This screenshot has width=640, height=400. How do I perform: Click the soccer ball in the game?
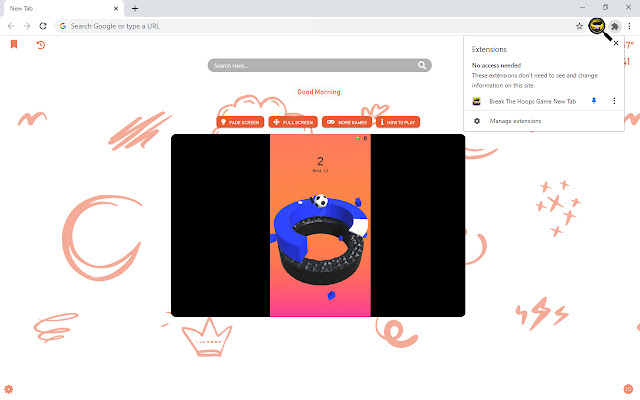321,201
